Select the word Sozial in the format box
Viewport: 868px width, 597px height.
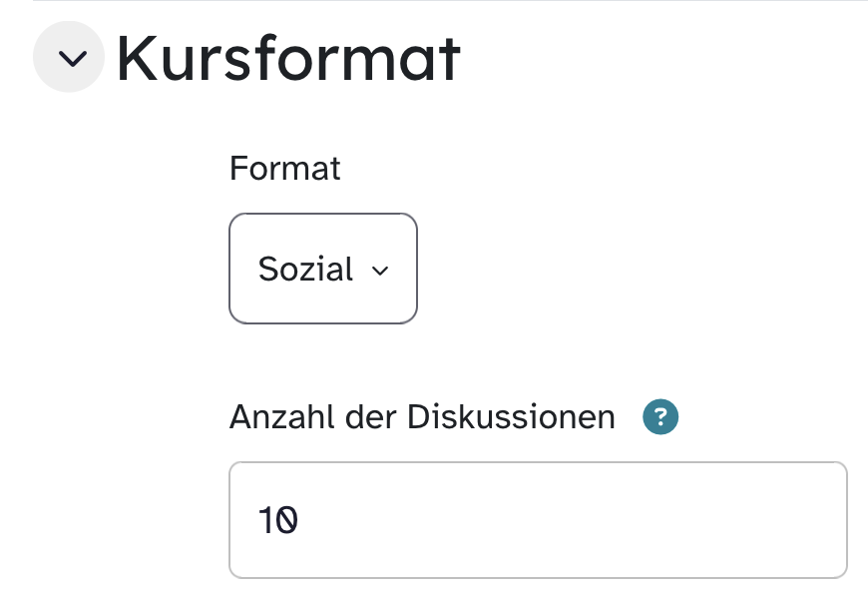pyautogui.click(x=305, y=270)
